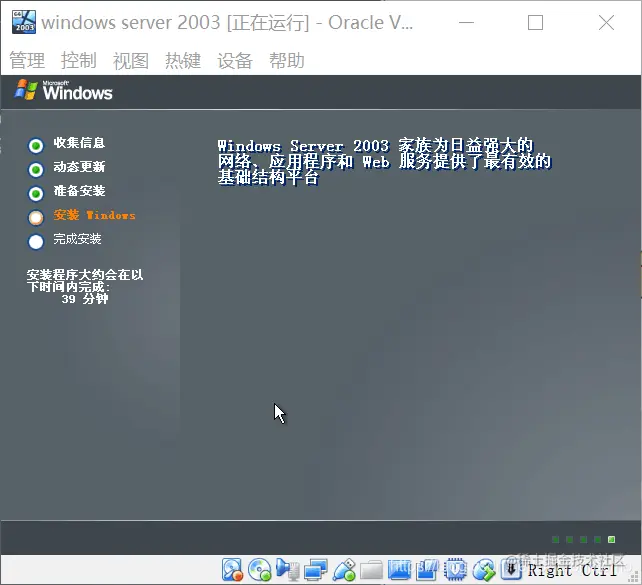Click the Right Ctrl host key label
This screenshot has width=642, height=585.
tap(572, 570)
